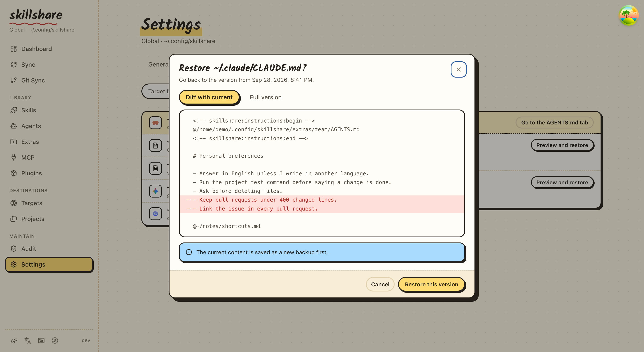Cancel the restore dialog

click(x=380, y=284)
